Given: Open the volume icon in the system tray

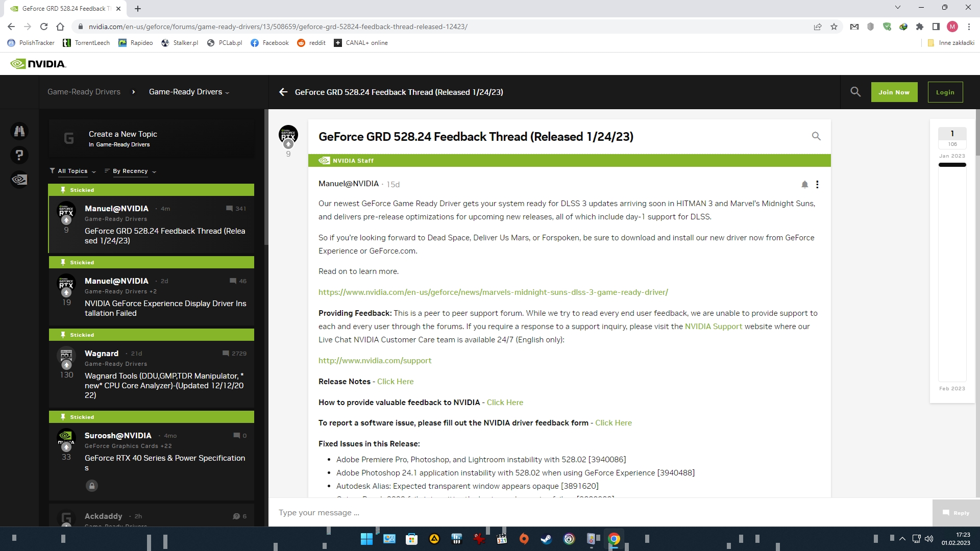Looking at the screenshot, I should coord(929,539).
